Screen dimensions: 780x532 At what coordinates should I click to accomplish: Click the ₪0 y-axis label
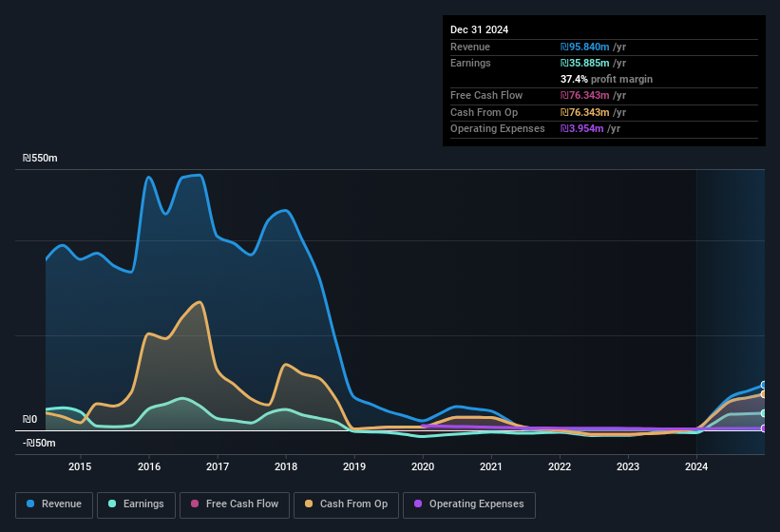[x=29, y=419]
